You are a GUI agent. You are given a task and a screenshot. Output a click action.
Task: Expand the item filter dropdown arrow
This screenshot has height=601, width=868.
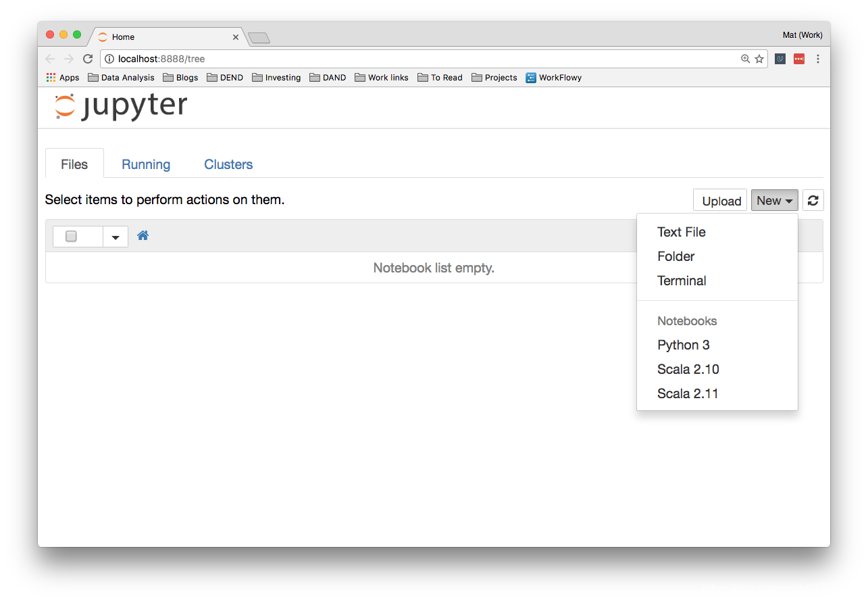tap(115, 236)
